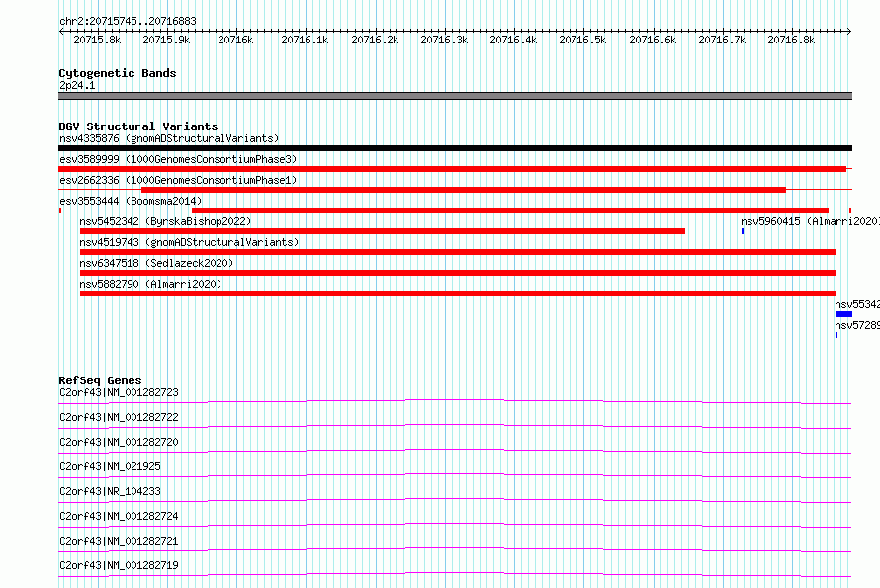Open C2orf43|NM_001282719 transcript label
The image size is (880, 588).
119,565
